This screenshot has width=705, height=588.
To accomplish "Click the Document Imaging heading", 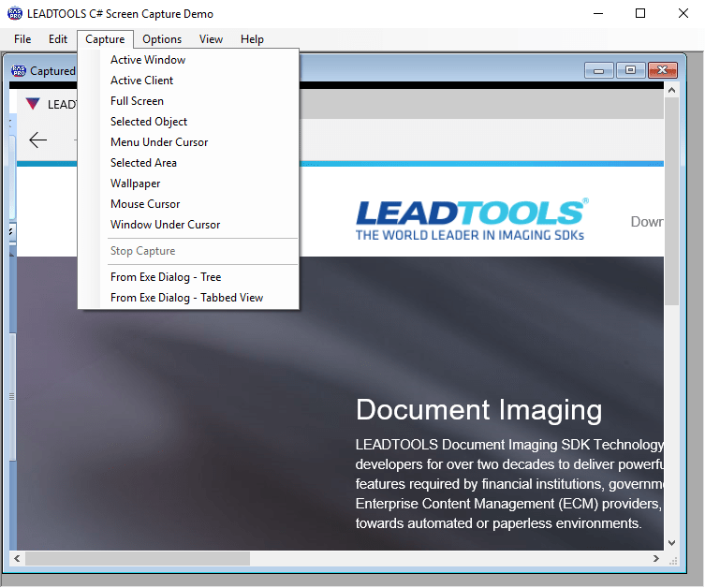I will coord(478,410).
